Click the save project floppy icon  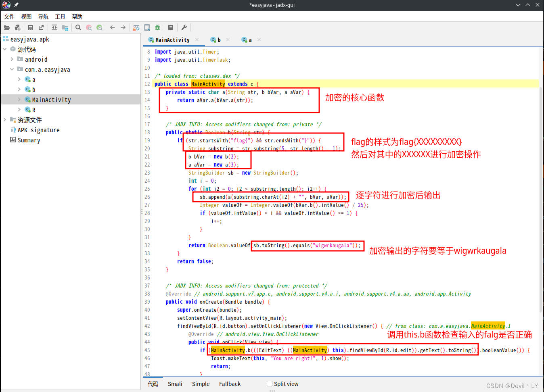click(x=31, y=27)
